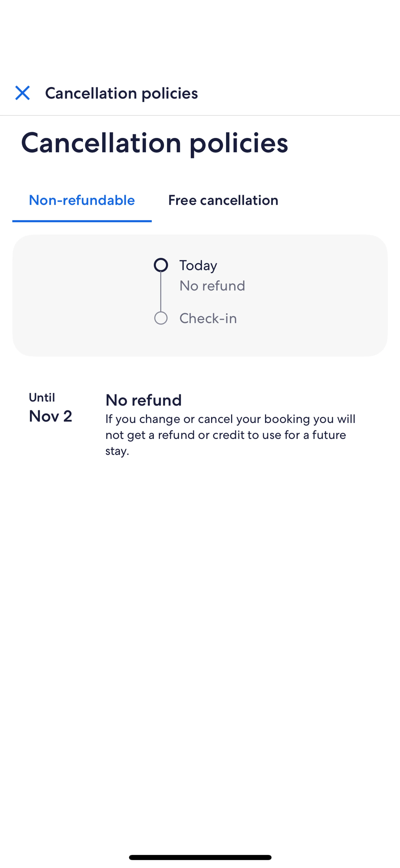
Task: Switch to the Free cancellation tab
Action: (x=223, y=200)
